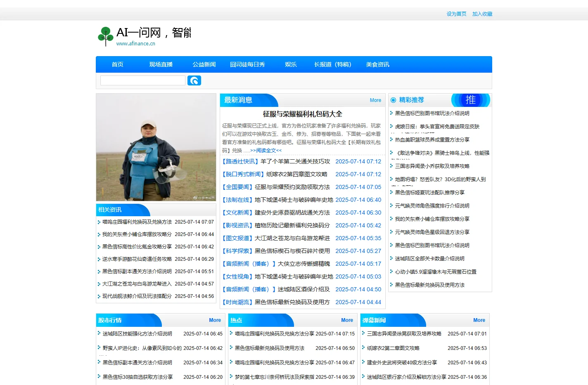Click the 最新消息 section header
Image resolution: width=588 pixels, height=385 pixels.
tap(238, 100)
